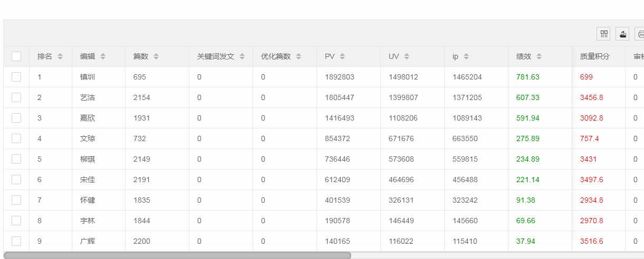Click sort arrows beside 优化篇数 header
644x259 pixels.
pyautogui.click(x=299, y=56)
